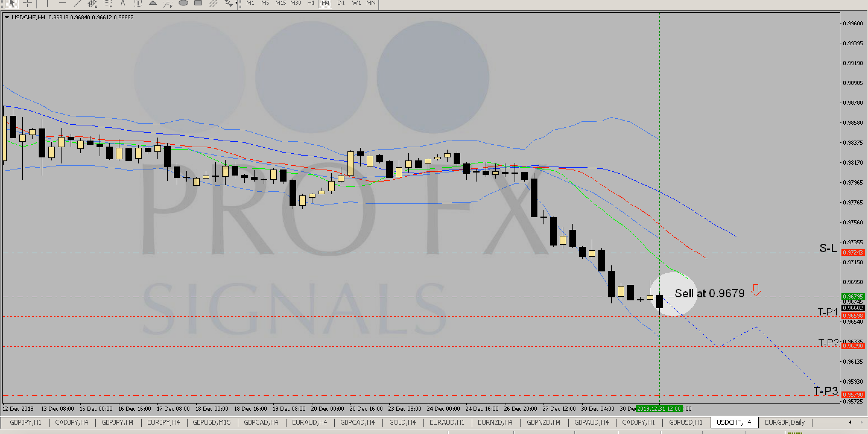Pick the trendline drawing tool

point(78,3)
